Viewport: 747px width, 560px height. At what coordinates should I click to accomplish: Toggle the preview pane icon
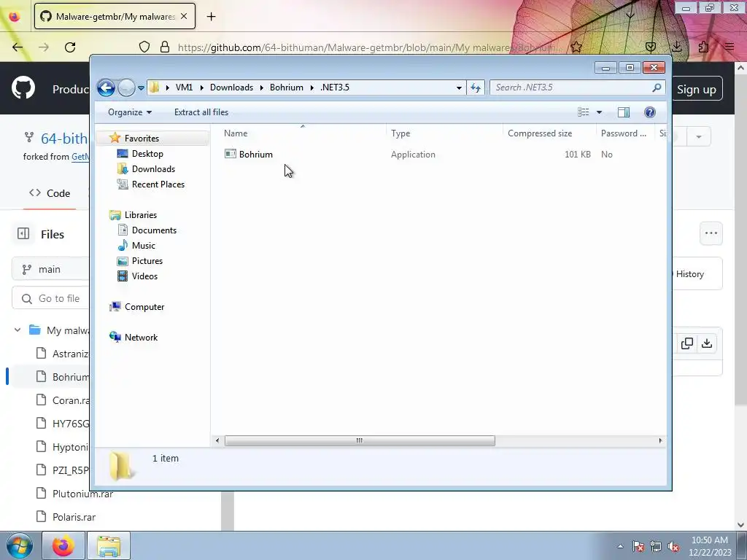point(624,112)
